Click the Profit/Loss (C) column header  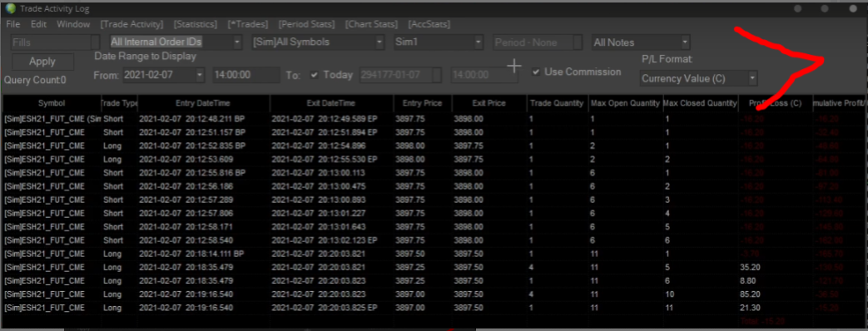[775, 103]
